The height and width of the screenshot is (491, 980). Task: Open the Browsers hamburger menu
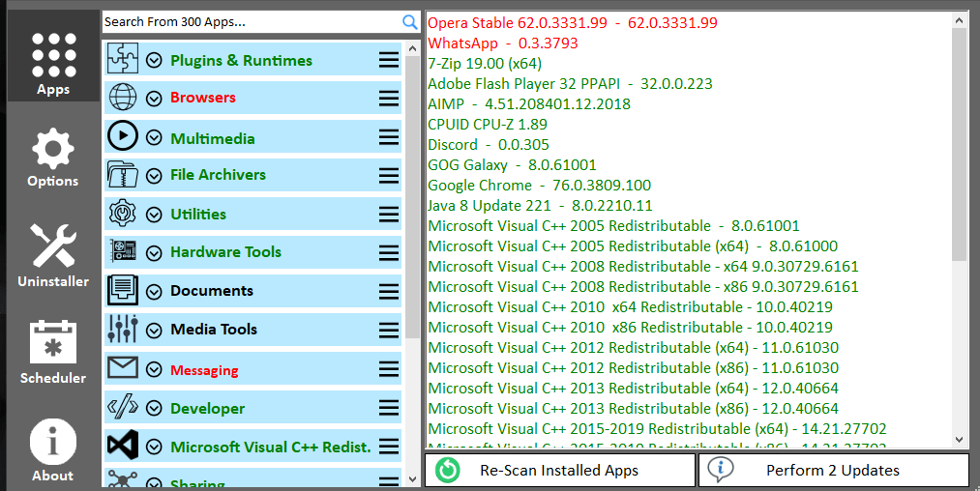389,99
